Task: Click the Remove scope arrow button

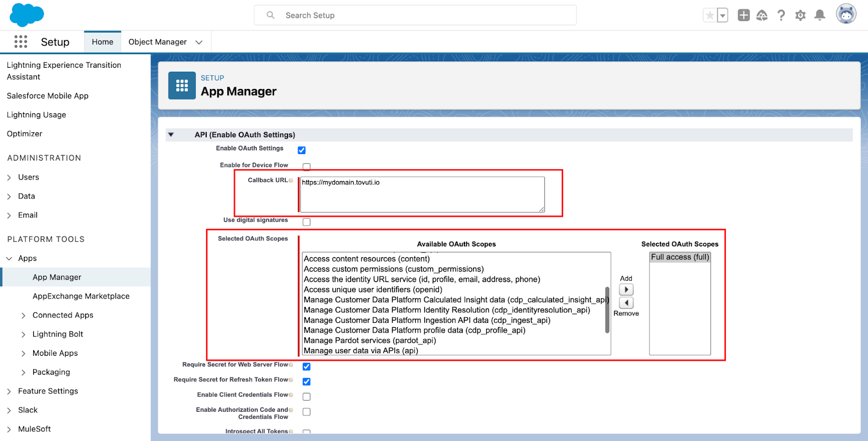Action: [x=626, y=303]
